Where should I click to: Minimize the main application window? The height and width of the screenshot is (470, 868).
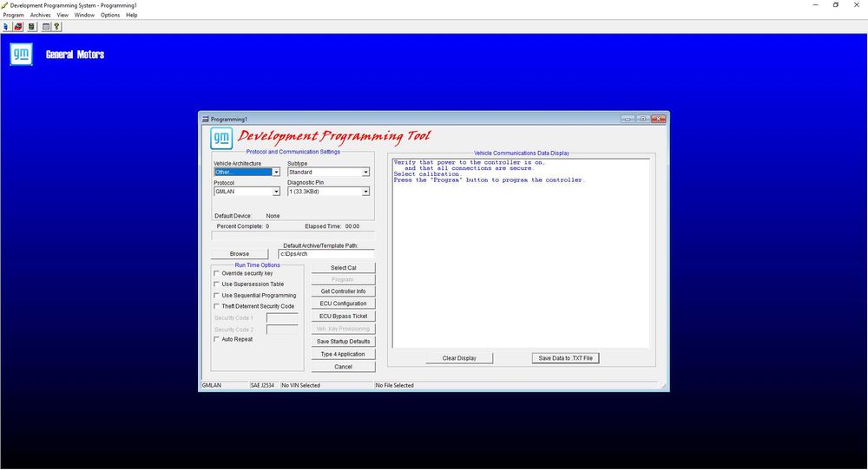click(815, 5)
